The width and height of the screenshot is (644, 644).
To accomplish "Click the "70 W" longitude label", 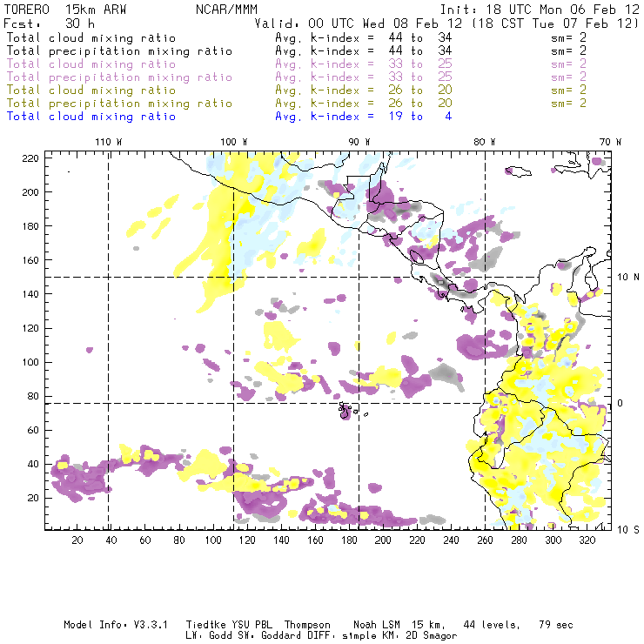I will coord(610,142).
